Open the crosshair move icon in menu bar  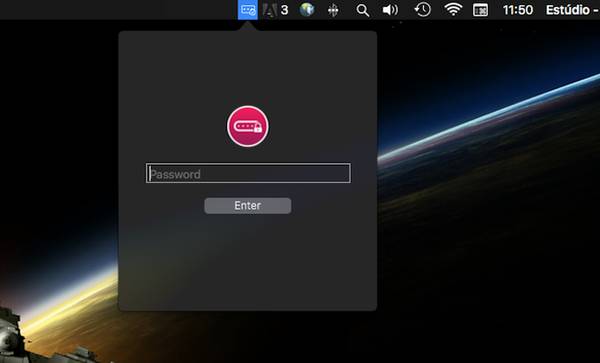coord(333,10)
